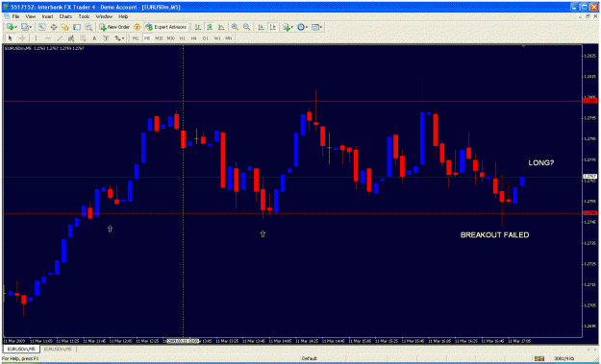Screen dimensions: 601x364
Task: Expand the Periods dropdown arrow
Action: coord(307,27)
